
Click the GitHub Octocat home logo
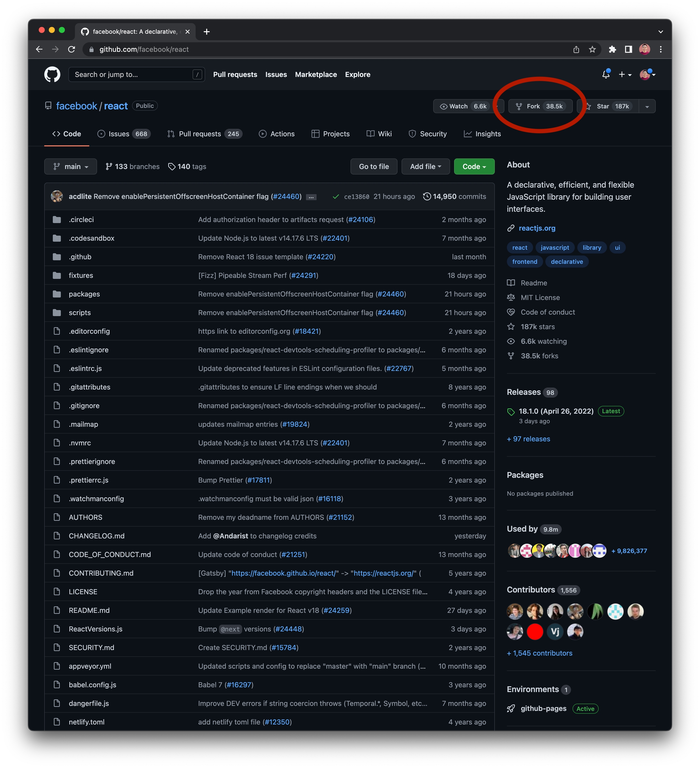pos(52,74)
